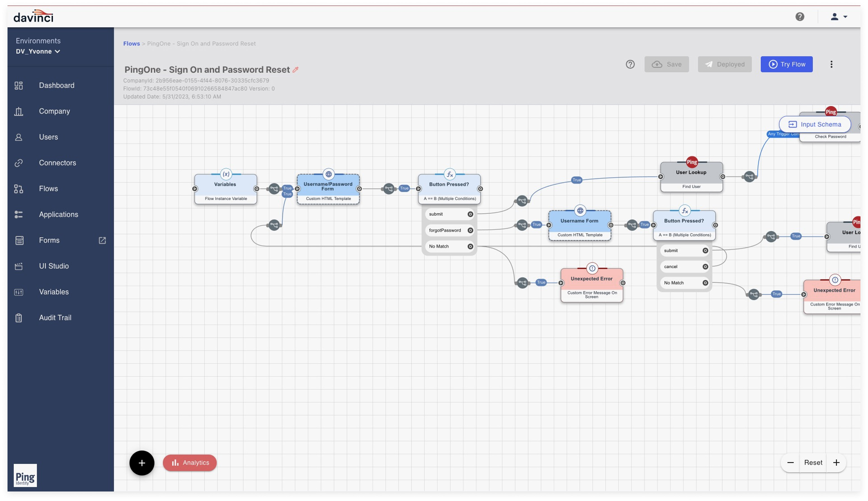
Task: Click Check Password node label
Action: point(830,136)
